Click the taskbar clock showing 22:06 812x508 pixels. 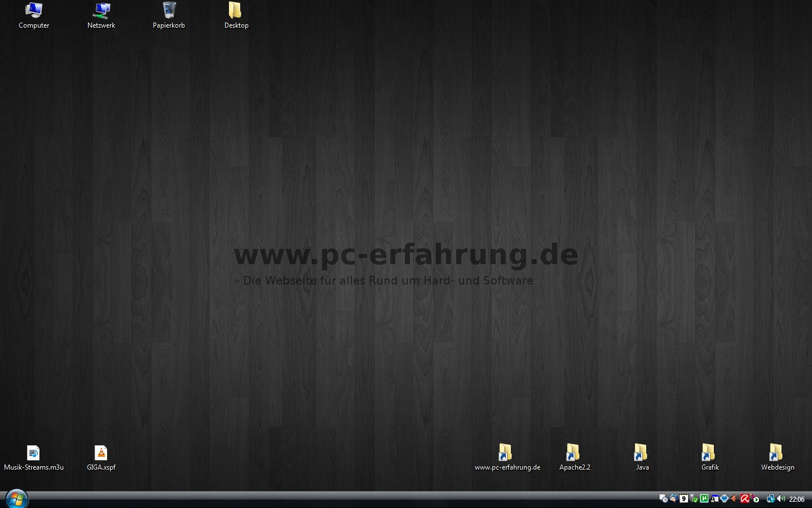point(797,500)
